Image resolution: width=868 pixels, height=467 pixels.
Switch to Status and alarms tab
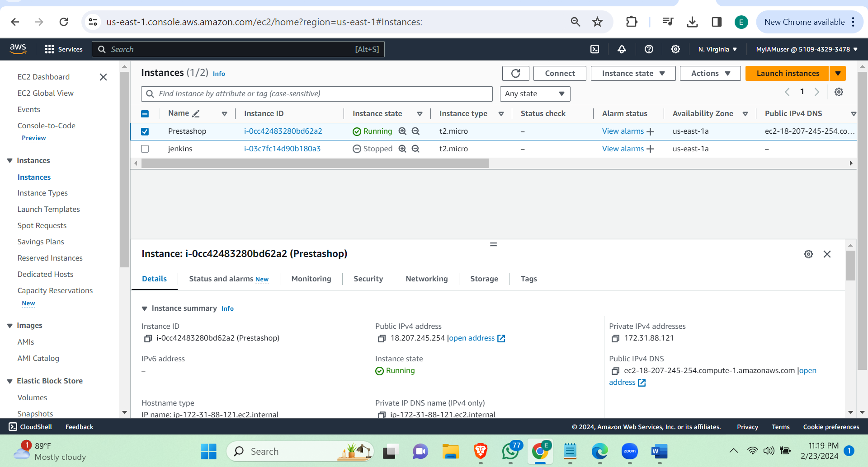point(229,279)
